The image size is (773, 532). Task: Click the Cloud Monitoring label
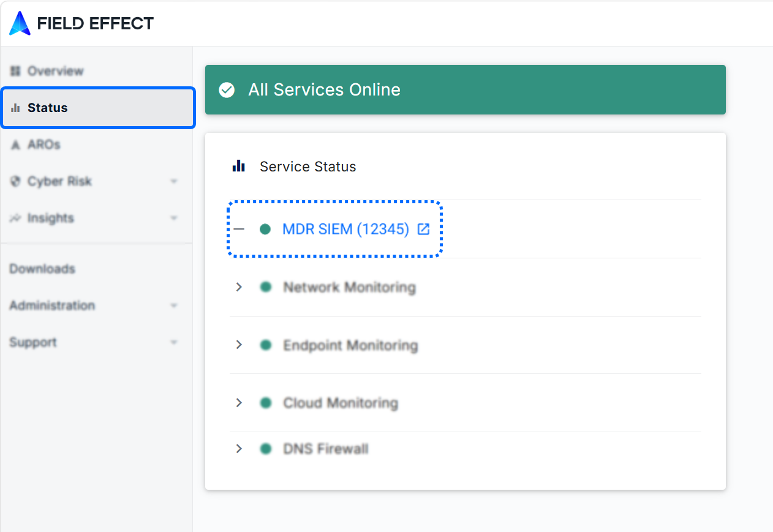341,403
